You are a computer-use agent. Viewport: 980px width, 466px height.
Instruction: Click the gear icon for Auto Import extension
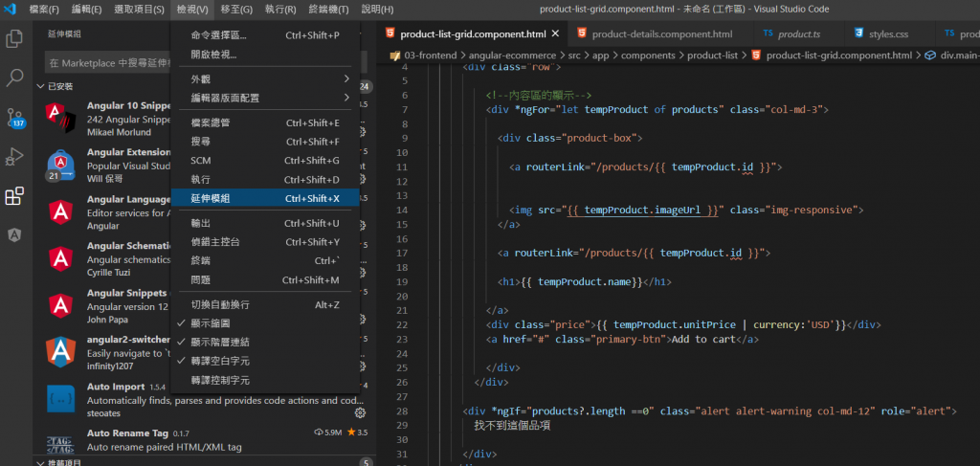[x=360, y=412]
